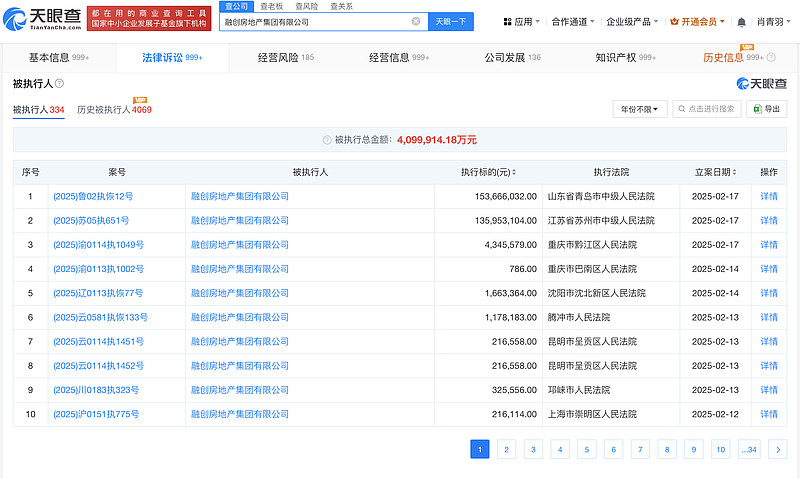
Task: Go to next page with arrow button
Action: pyautogui.click(x=777, y=449)
